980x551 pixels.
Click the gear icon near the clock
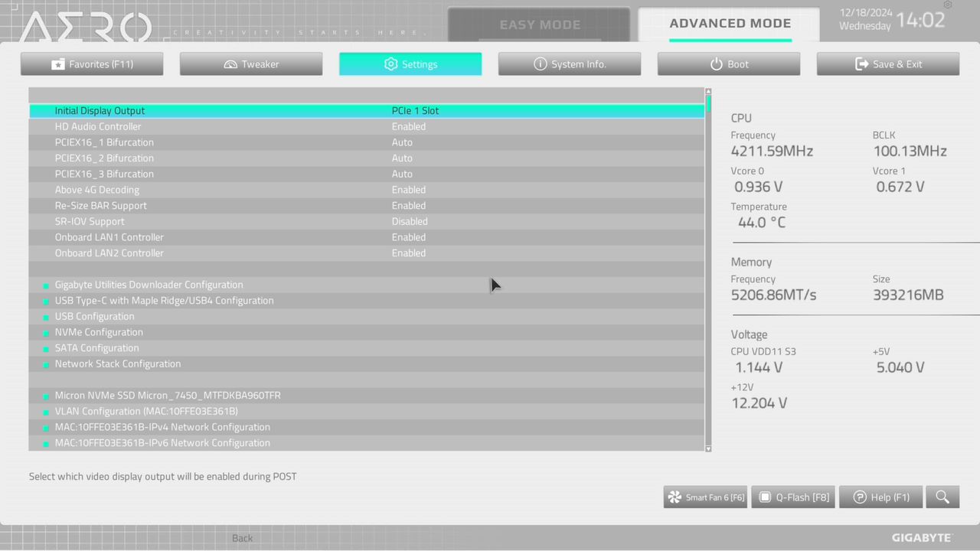948,5
